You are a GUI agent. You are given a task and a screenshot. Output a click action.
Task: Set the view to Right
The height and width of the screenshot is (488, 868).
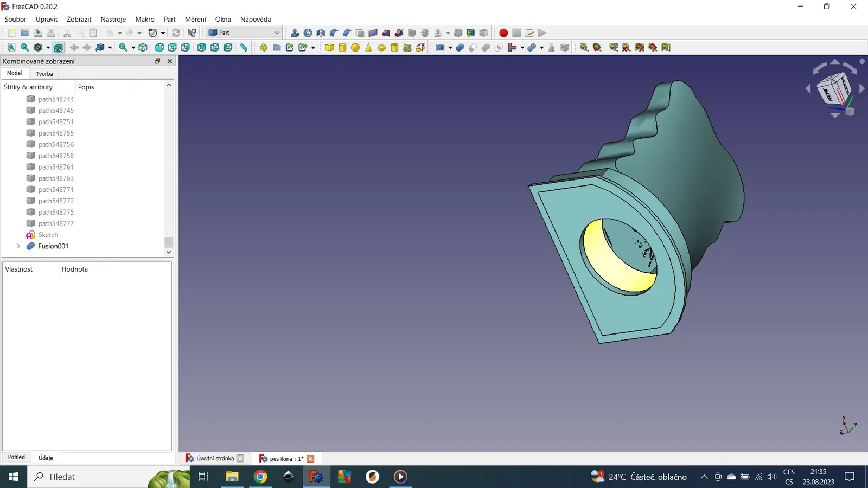[186, 48]
